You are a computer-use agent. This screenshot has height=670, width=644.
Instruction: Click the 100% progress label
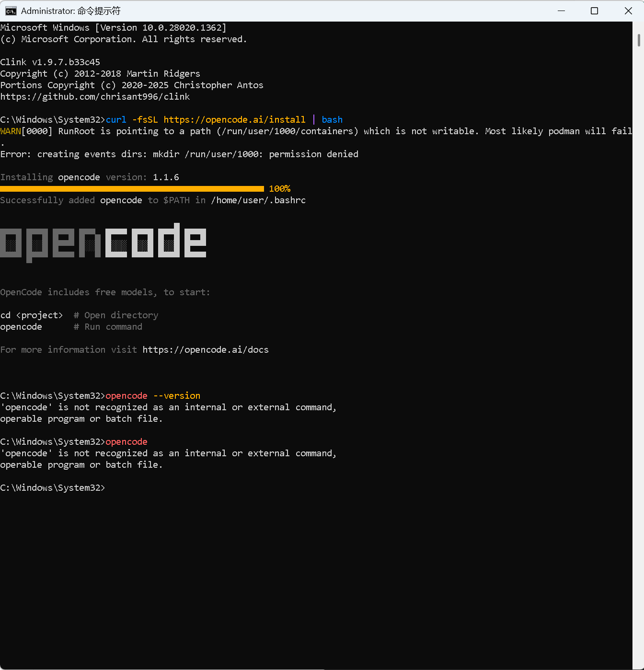279,188
